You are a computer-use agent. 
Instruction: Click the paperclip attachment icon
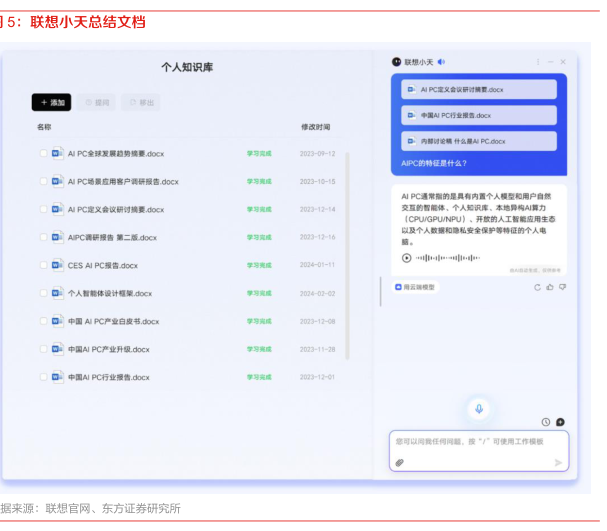coord(399,462)
